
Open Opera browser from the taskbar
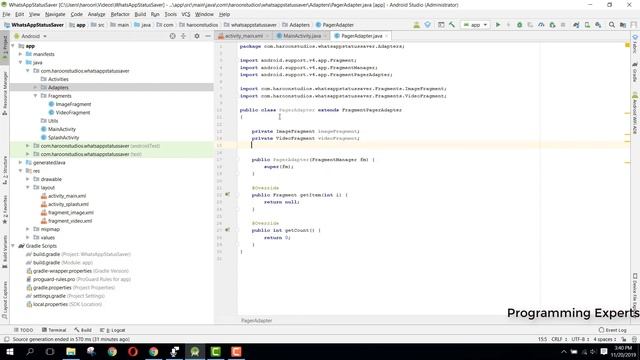click(133, 351)
